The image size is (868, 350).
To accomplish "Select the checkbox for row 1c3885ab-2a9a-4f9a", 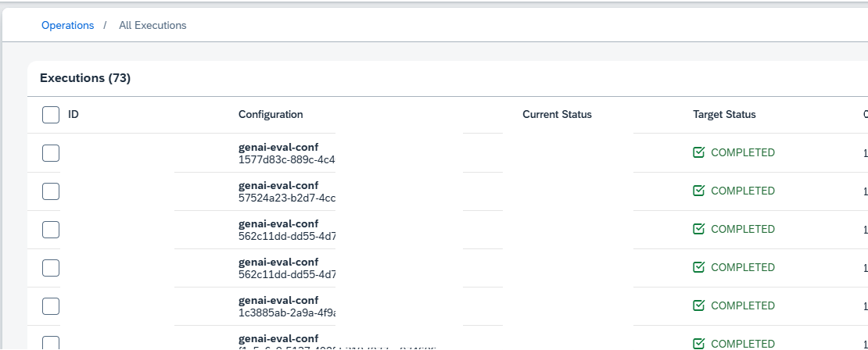I will tap(51, 306).
